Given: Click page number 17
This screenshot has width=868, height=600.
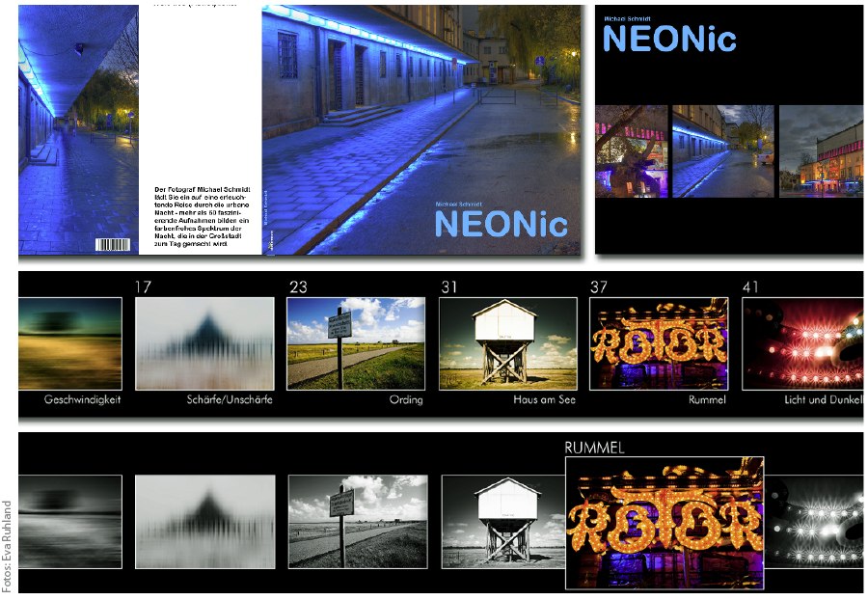Looking at the screenshot, I should coord(143,286).
